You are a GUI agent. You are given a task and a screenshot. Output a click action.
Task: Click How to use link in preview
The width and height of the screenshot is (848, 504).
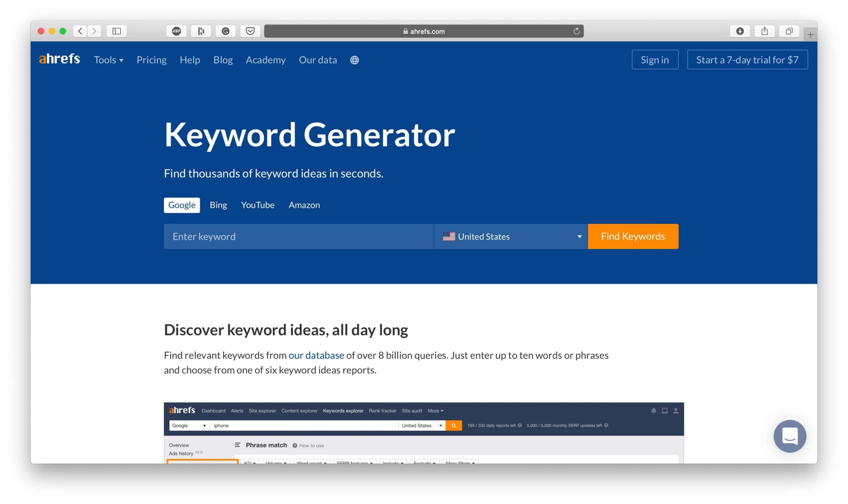tap(311, 446)
